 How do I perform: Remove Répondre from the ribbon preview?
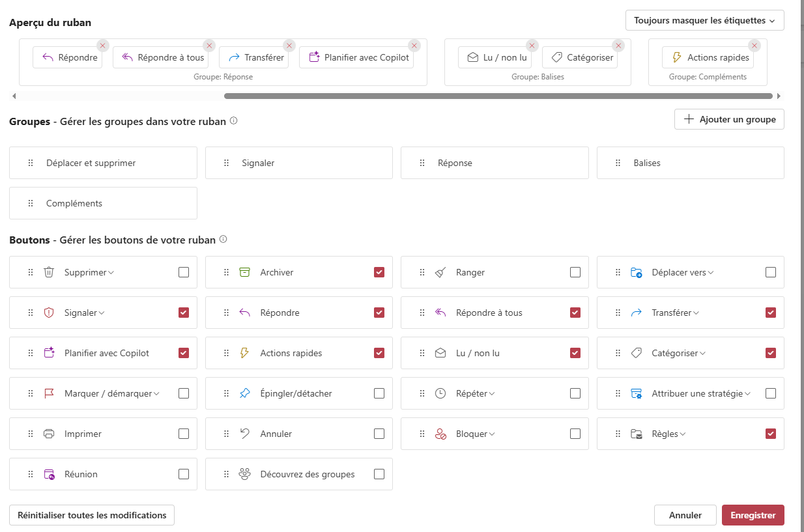[102, 46]
